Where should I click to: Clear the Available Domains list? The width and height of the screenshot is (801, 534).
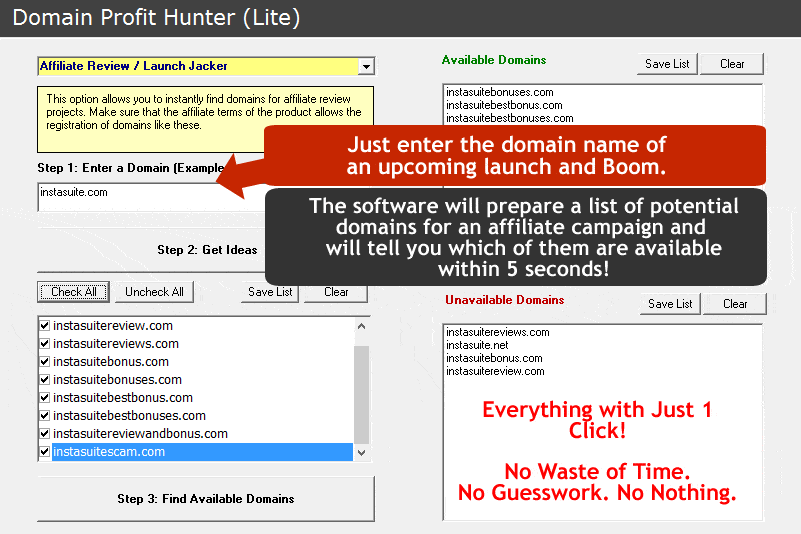click(x=732, y=64)
